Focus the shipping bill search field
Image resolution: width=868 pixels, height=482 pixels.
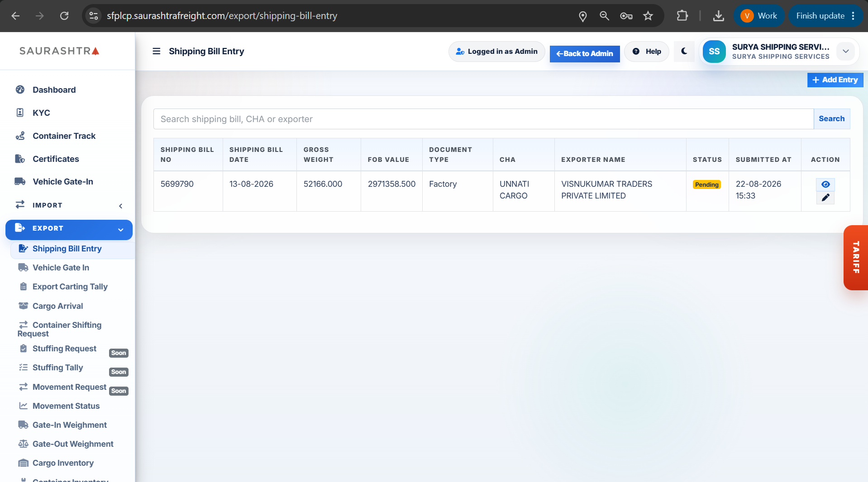point(483,119)
